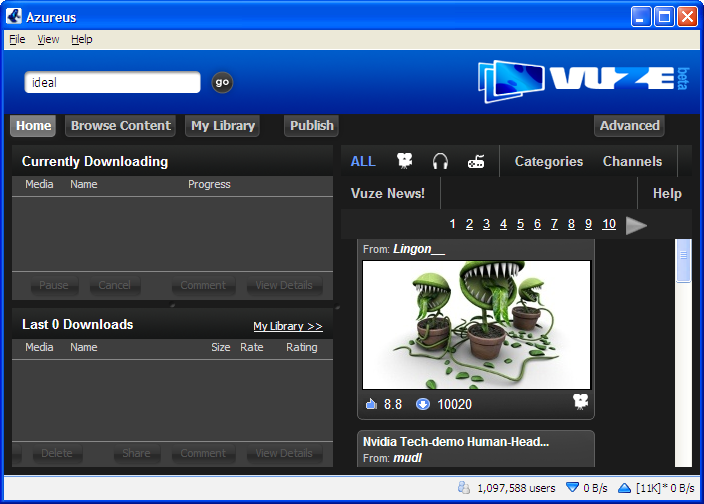Click the Pause button

[54, 285]
